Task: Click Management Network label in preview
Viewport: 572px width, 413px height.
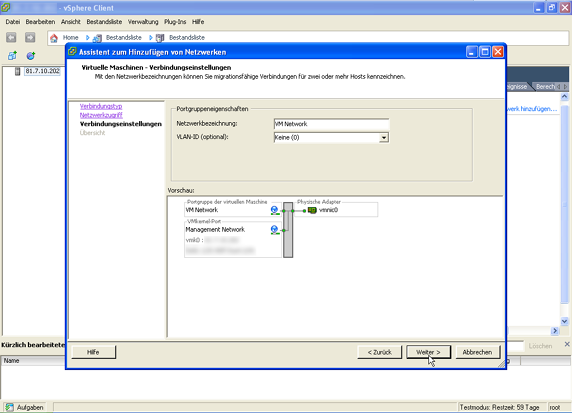Action: pos(215,229)
